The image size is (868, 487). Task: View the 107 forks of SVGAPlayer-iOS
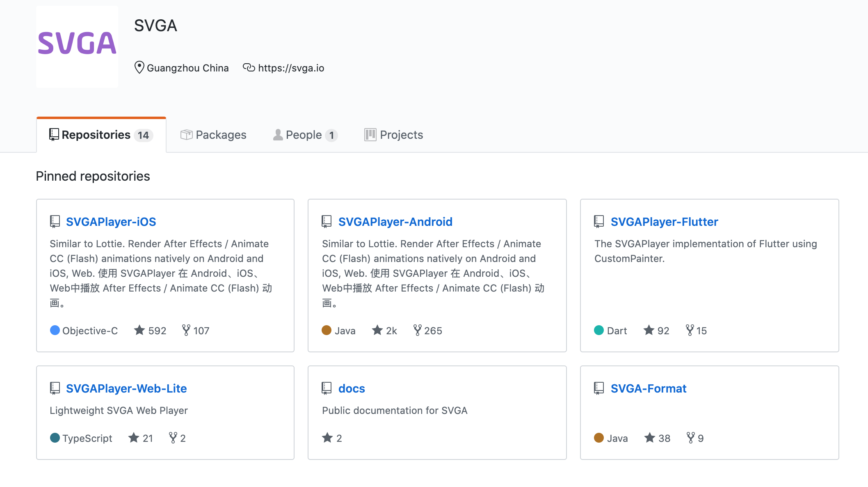[196, 331]
